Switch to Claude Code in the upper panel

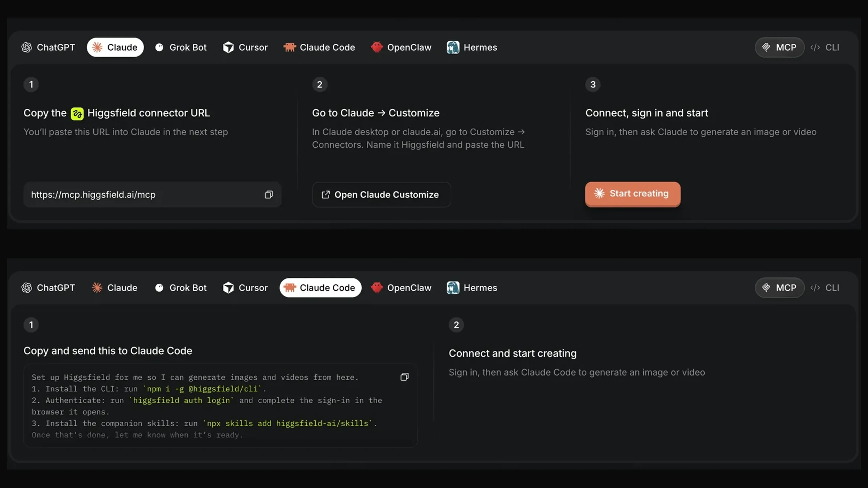click(319, 47)
